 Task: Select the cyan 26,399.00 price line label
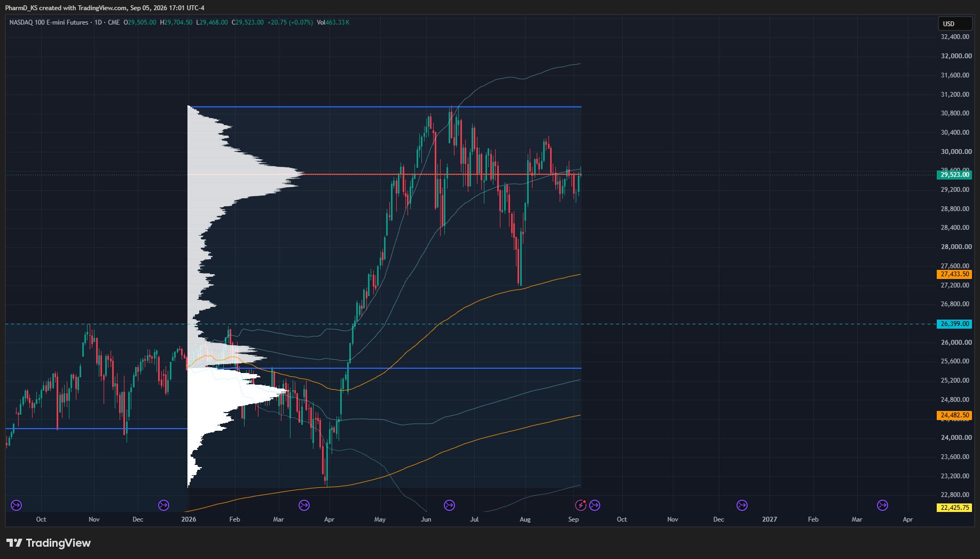tap(955, 324)
